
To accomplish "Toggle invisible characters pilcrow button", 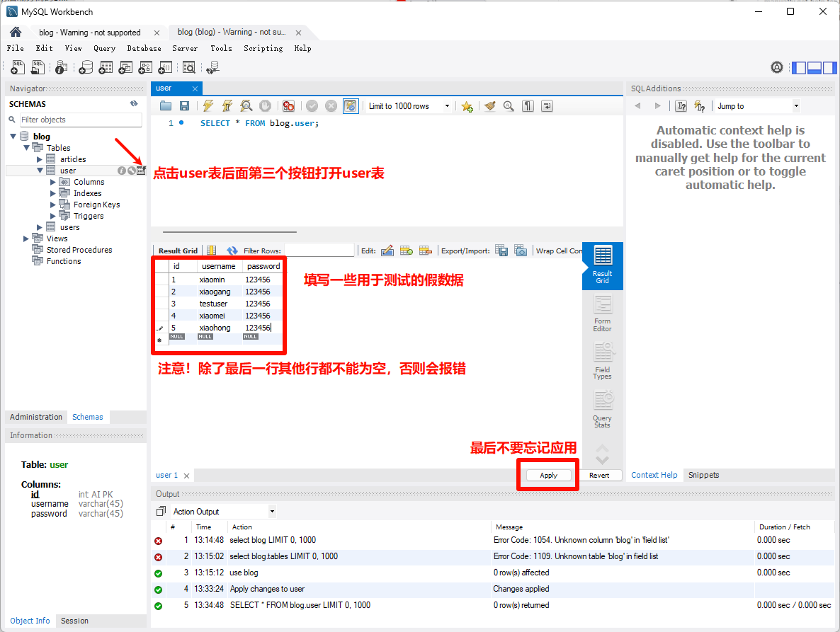I will pos(528,106).
